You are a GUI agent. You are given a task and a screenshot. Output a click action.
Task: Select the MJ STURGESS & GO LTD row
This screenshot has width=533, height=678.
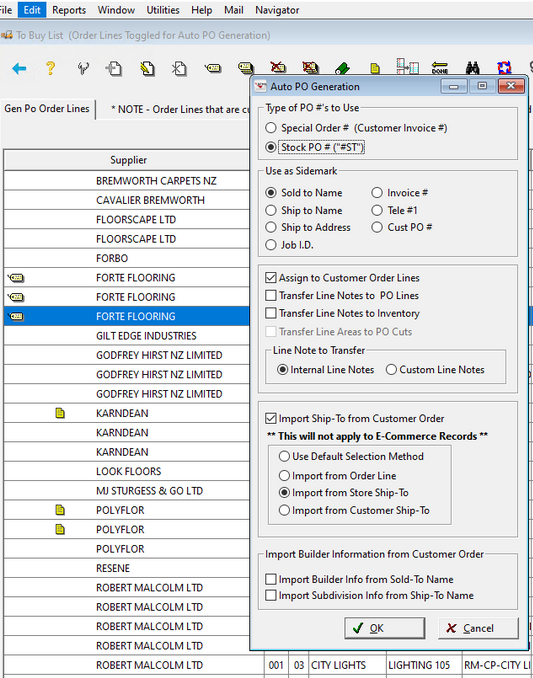click(x=127, y=491)
